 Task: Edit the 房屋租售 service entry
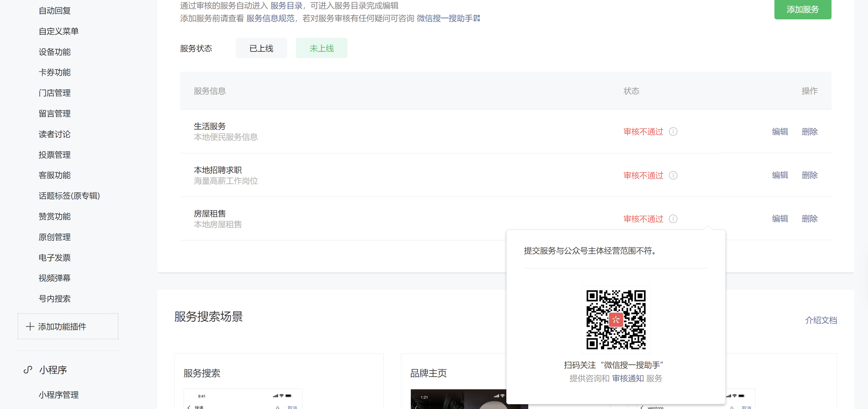[x=780, y=219]
